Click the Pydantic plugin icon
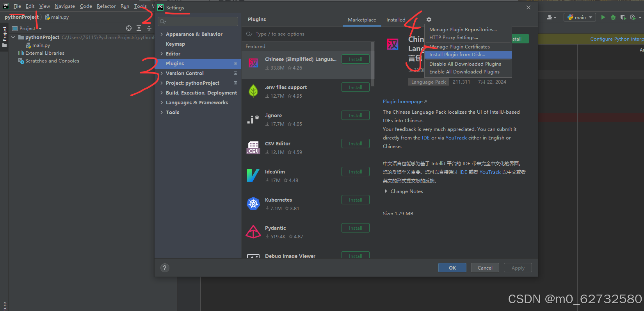This screenshot has width=644, height=311. point(253,232)
